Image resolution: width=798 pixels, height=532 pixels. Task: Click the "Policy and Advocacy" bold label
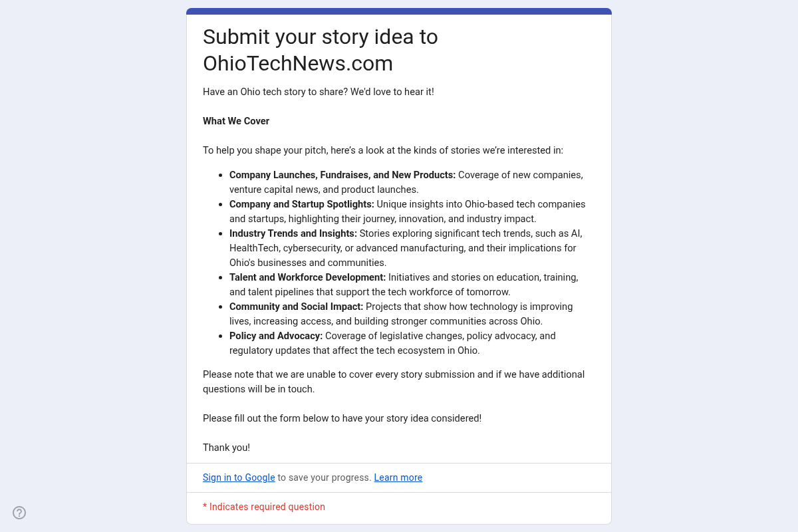click(x=275, y=336)
